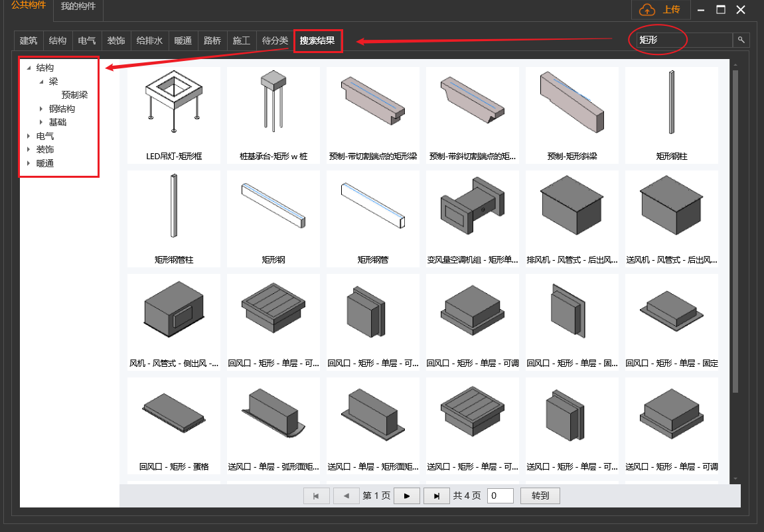Switch to the 公共构件 tab

[x=29, y=6]
